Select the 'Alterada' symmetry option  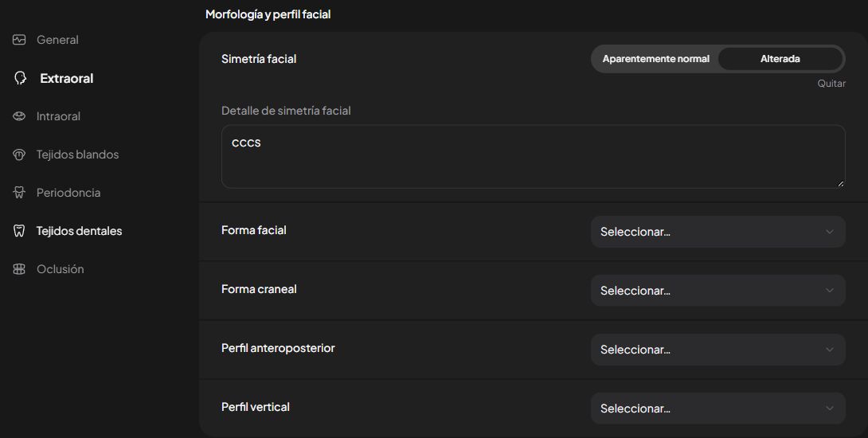tap(780, 59)
